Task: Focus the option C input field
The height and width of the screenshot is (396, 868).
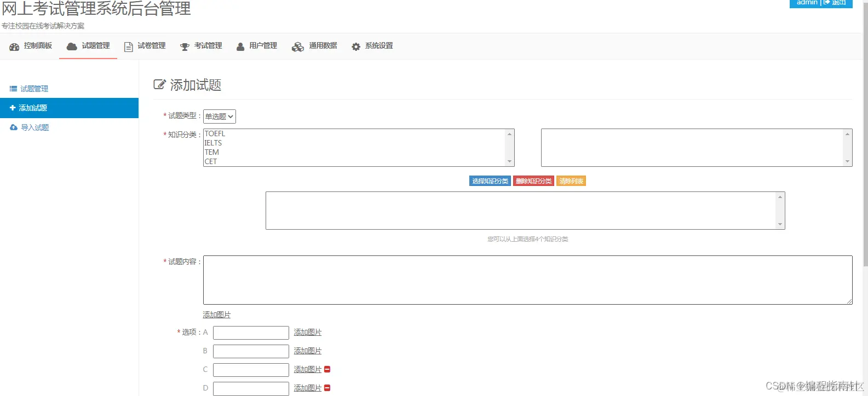Action: click(251, 370)
